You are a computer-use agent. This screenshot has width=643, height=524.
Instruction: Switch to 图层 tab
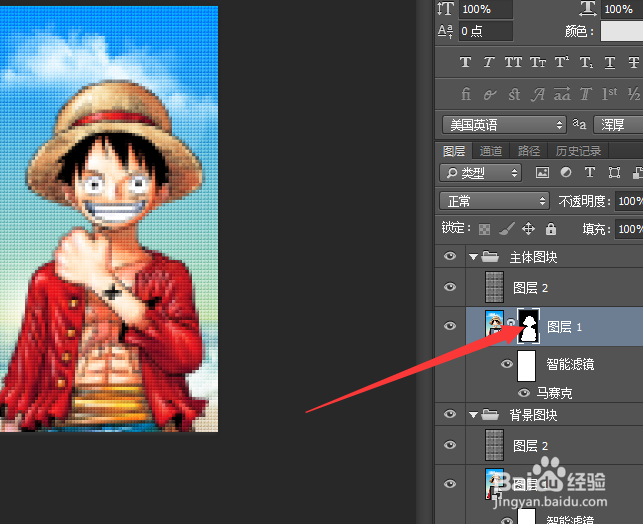(x=454, y=151)
